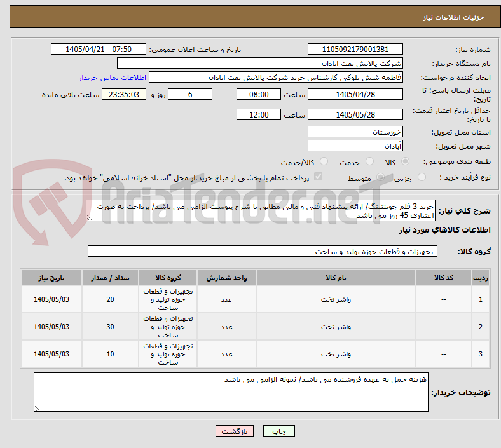Click the goods group field تجهیزات و قطعات
Screen dimensions: 501x448
pyautogui.click(x=263, y=251)
